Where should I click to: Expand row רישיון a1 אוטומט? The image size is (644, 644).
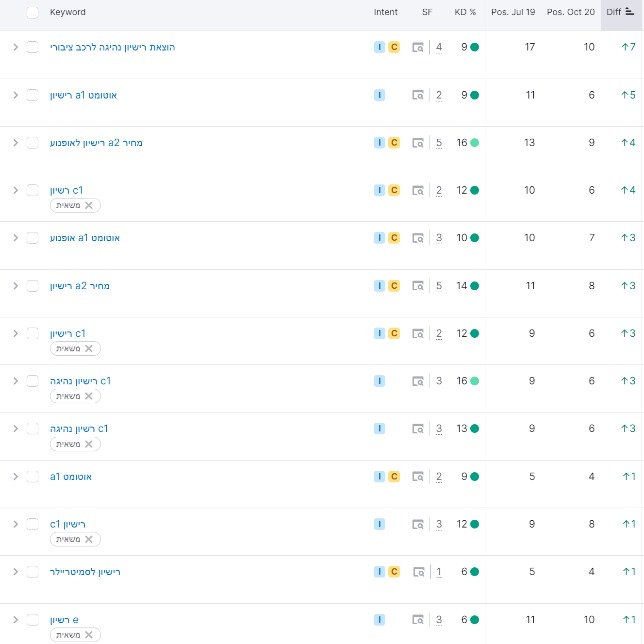pos(16,95)
